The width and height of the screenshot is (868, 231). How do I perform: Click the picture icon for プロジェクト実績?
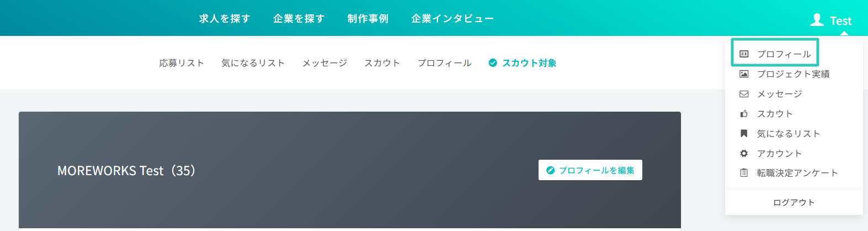pos(744,74)
